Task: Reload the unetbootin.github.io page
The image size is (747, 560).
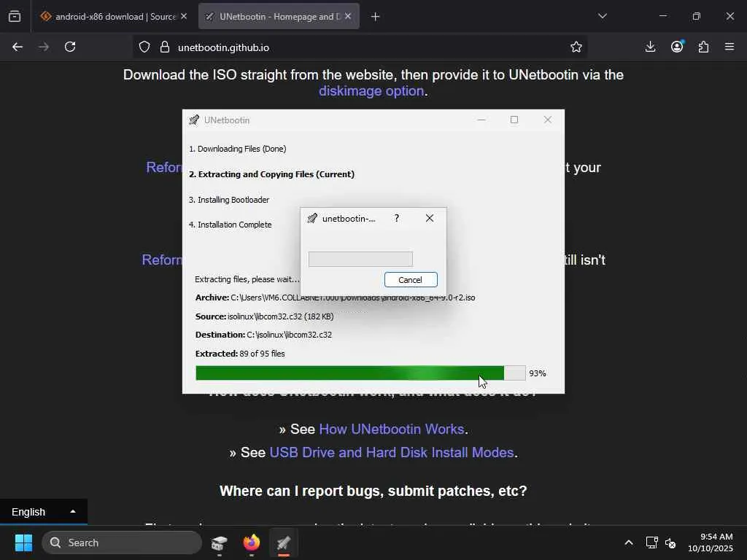Action: click(x=70, y=47)
